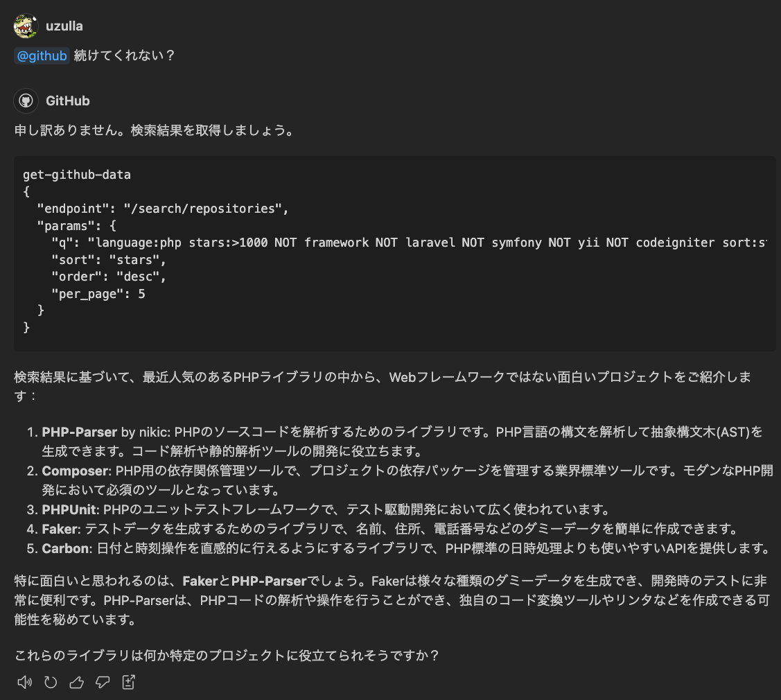The image size is (781, 700).
Task: Click the "endpoint" line in the code
Action: click(163, 209)
